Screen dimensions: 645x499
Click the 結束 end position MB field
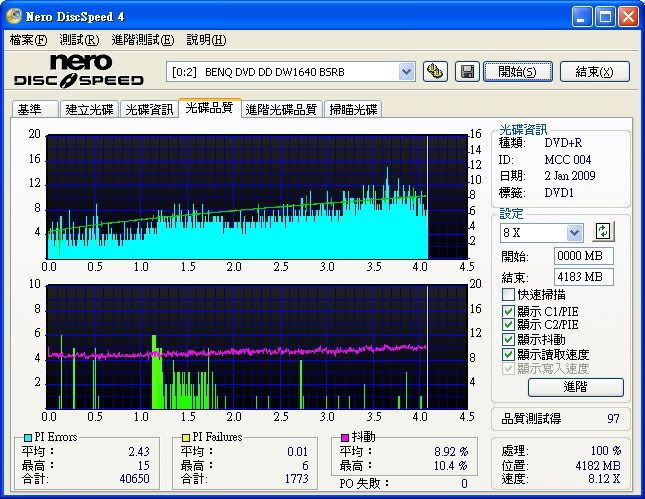583,277
